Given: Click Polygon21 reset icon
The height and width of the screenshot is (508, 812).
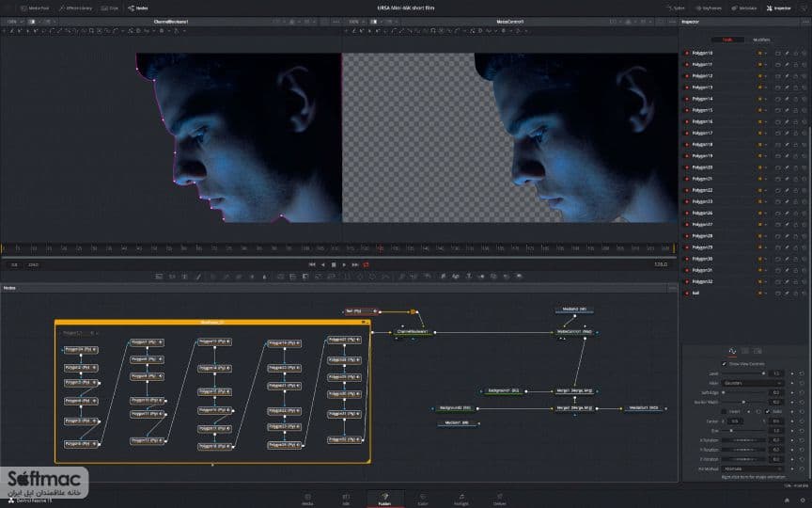Looking at the screenshot, I should click(x=804, y=179).
